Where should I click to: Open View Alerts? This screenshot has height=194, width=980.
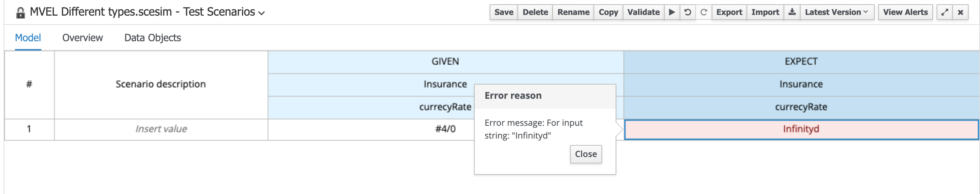click(905, 12)
